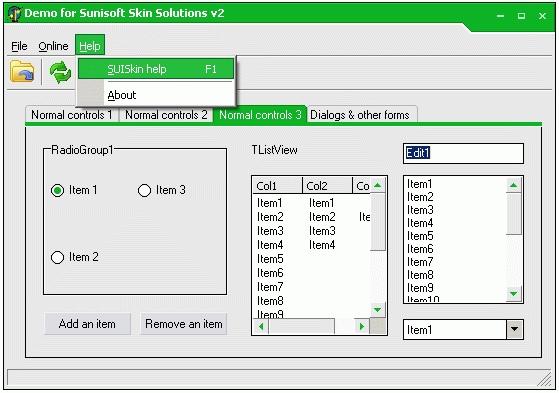
Task: Minimize the Sunisoft demo window
Action: pos(501,16)
